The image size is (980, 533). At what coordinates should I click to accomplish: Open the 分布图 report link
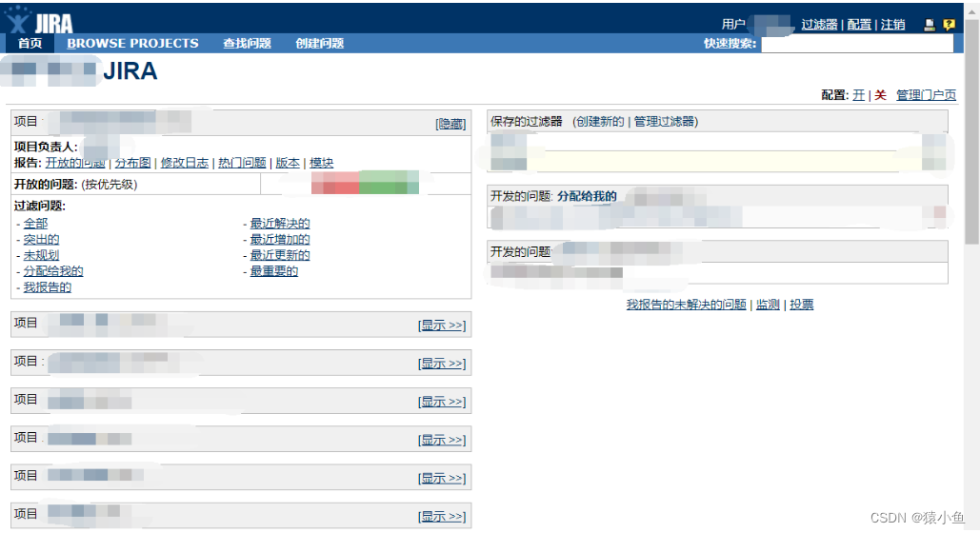click(x=132, y=163)
